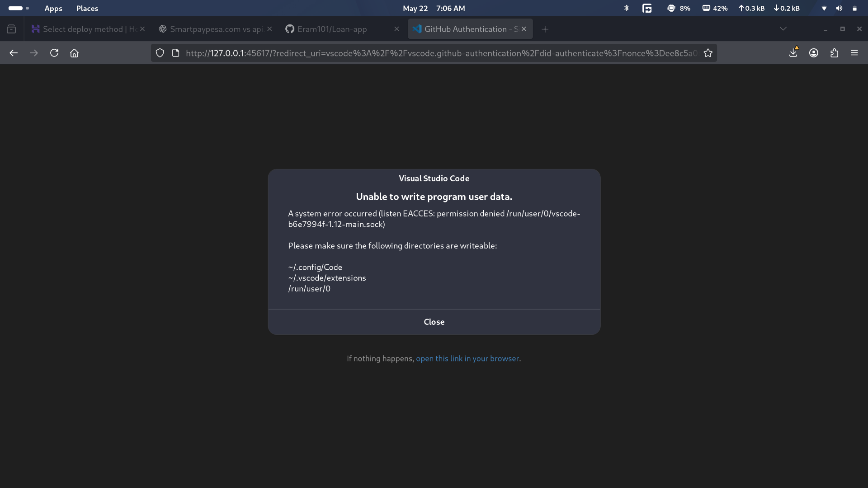This screenshot has height=488, width=868.
Task: Open the extensions puzzle icon
Action: pyautogui.click(x=834, y=53)
